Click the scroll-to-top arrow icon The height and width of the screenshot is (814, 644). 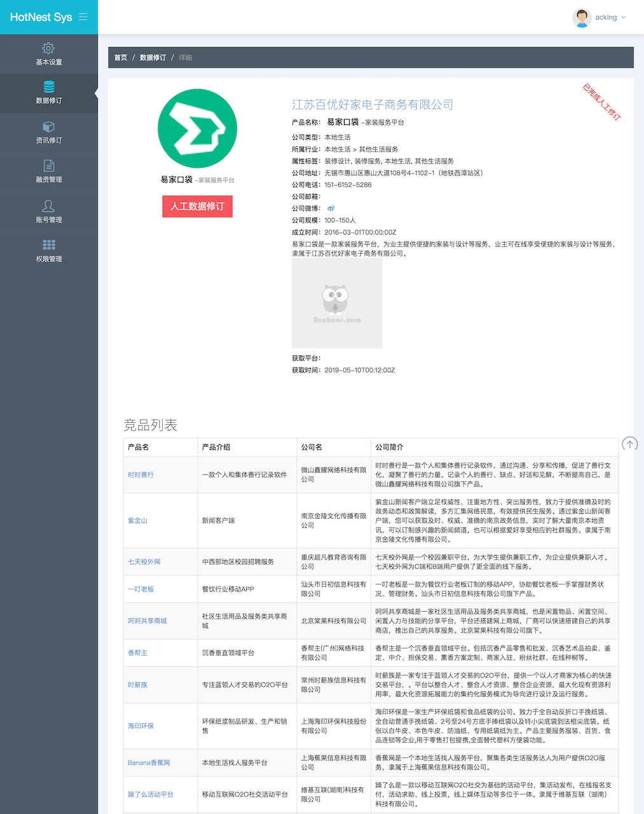(x=629, y=444)
